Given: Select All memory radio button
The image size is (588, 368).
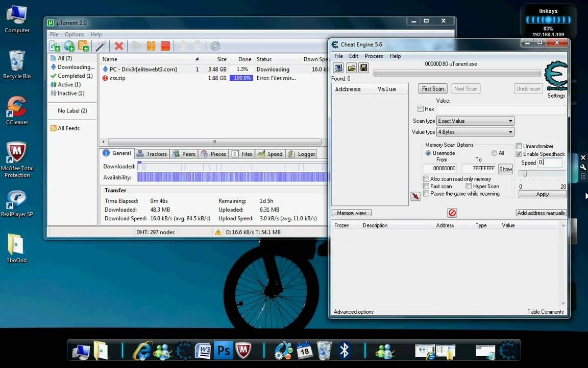Looking at the screenshot, I should point(494,153).
